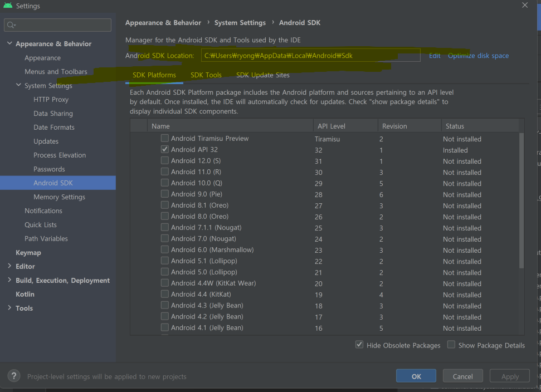Screen dimensions: 541x392
Task: Check the Android 9.0 (Pie) checkbox
Action: point(165,194)
